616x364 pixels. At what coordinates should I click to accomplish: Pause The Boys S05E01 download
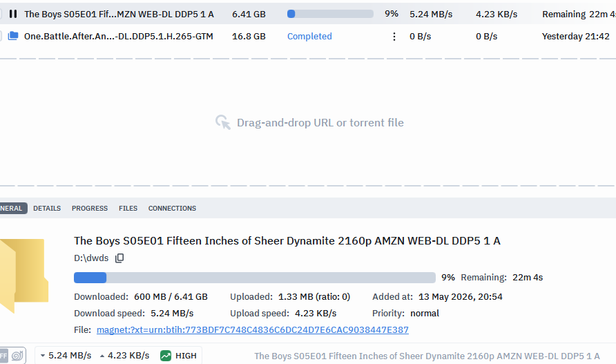point(13,14)
